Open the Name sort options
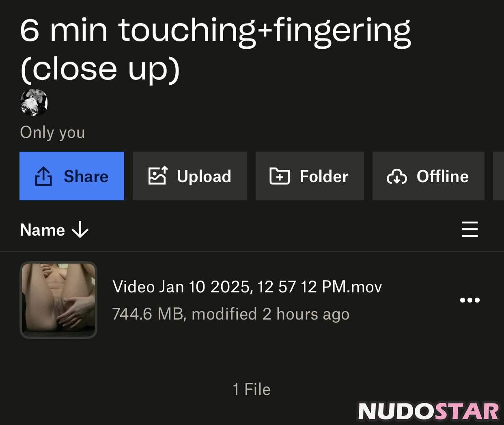This screenshot has width=504, height=425. (x=43, y=230)
